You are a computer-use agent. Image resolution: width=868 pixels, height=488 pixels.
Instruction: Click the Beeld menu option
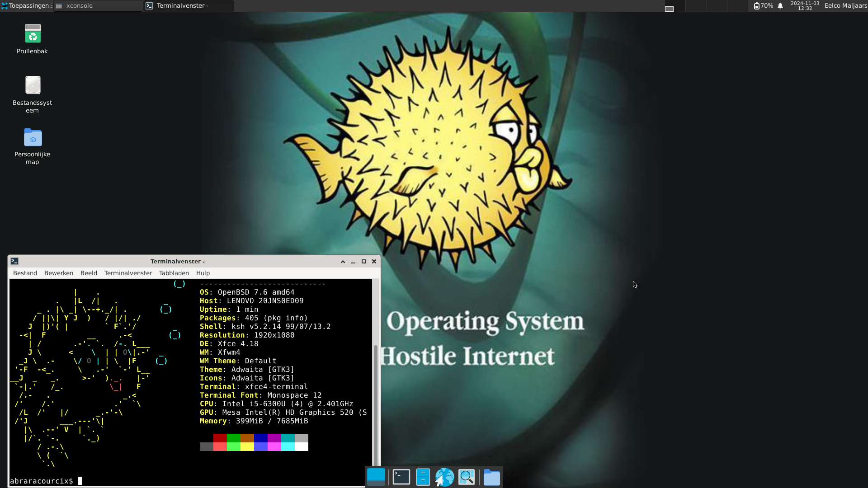click(x=88, y=273)
